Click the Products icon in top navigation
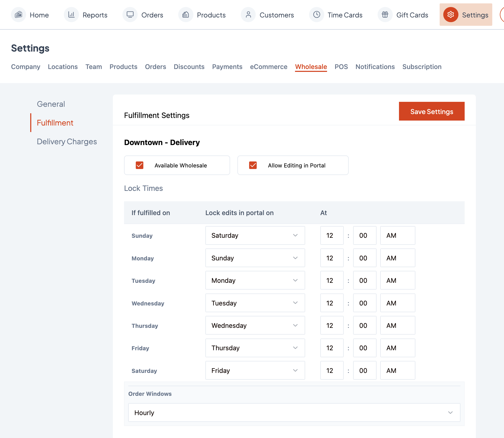 point(186,15)
